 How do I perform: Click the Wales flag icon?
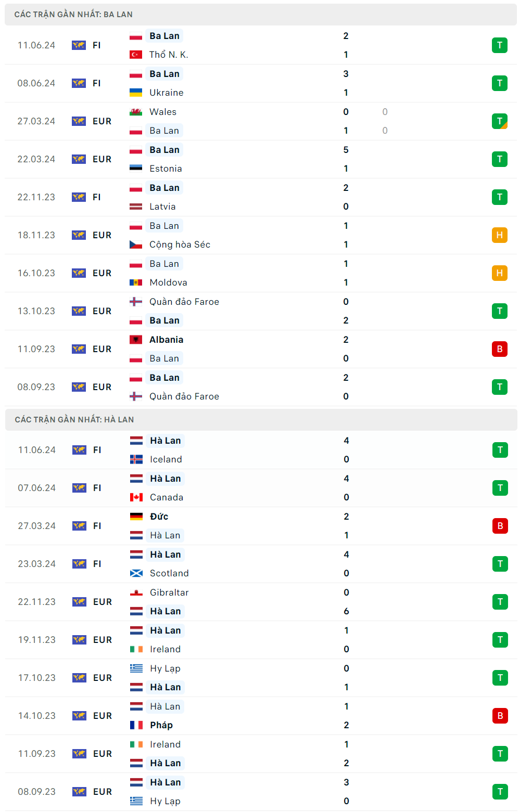tap(136, 112)
